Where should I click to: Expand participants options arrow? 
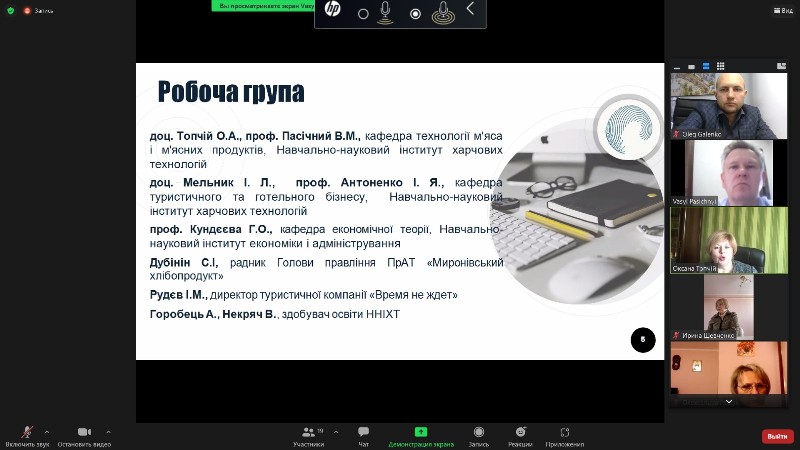(x=336, y=432)
